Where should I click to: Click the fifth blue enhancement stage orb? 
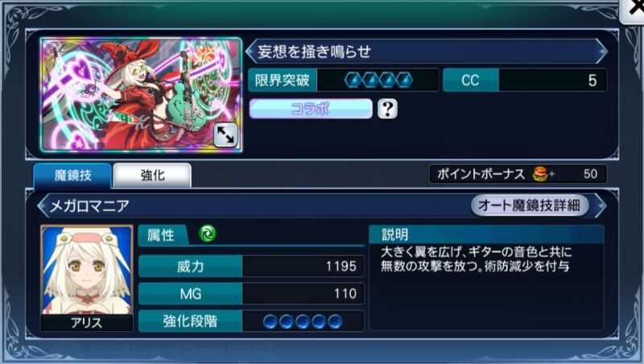pos(335,321)
